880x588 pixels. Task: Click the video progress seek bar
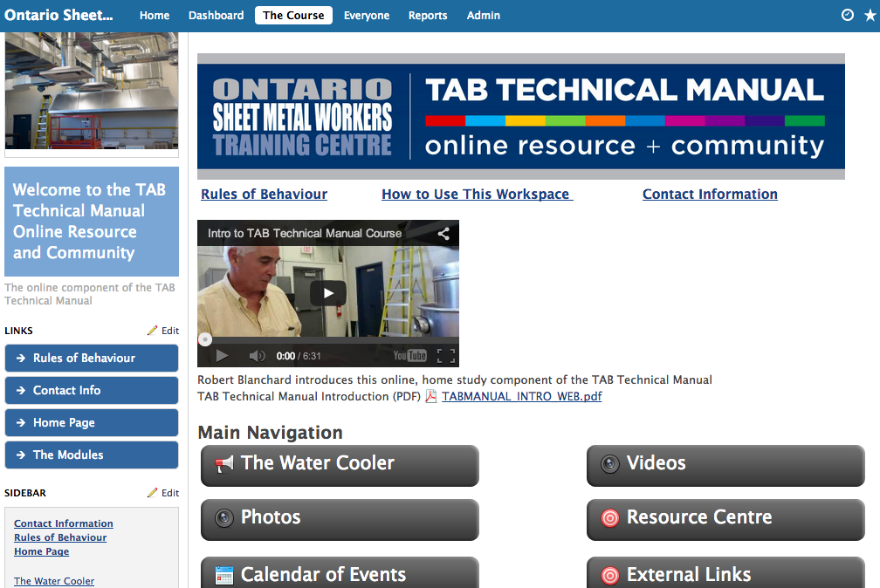coord(332,340)
